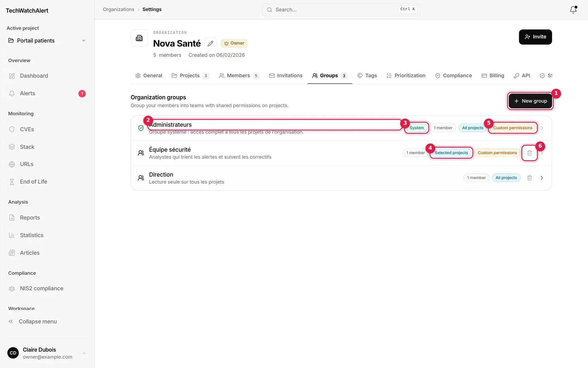Open the Portail patients project dropdown

pyautogui.click(x=47, y=40)
